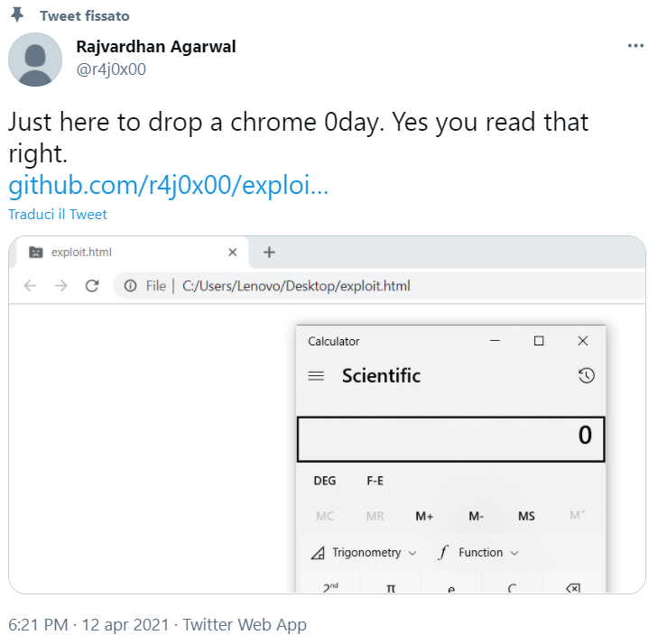Open the calculator history icon
The width and height of the screenshot is (658, 644).
point(586,376)
